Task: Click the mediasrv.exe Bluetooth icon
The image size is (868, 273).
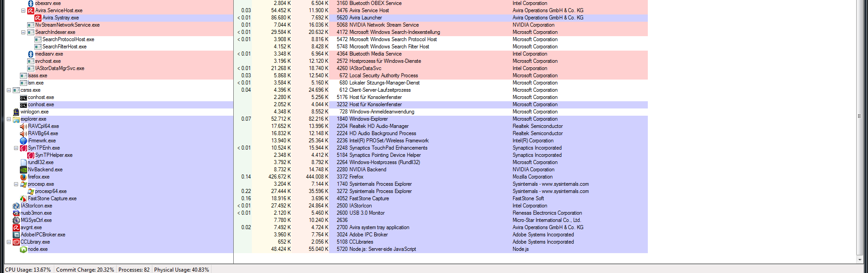Action: (x=31, y=54)
